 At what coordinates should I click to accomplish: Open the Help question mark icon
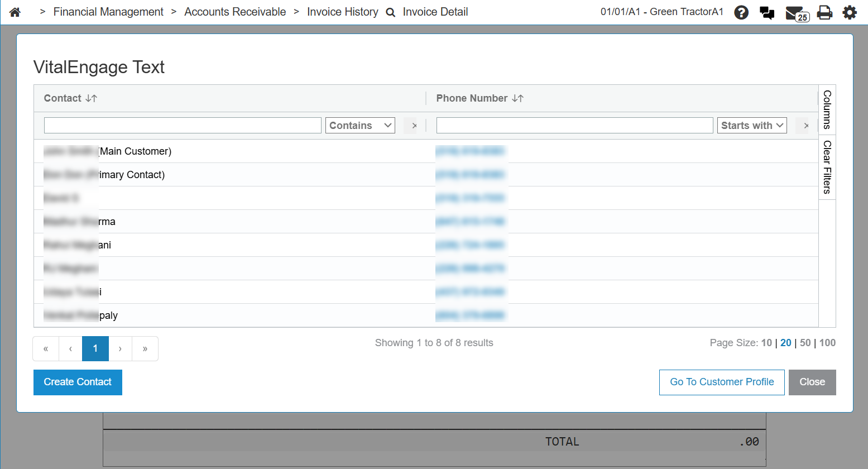click(x=741, y=12)
